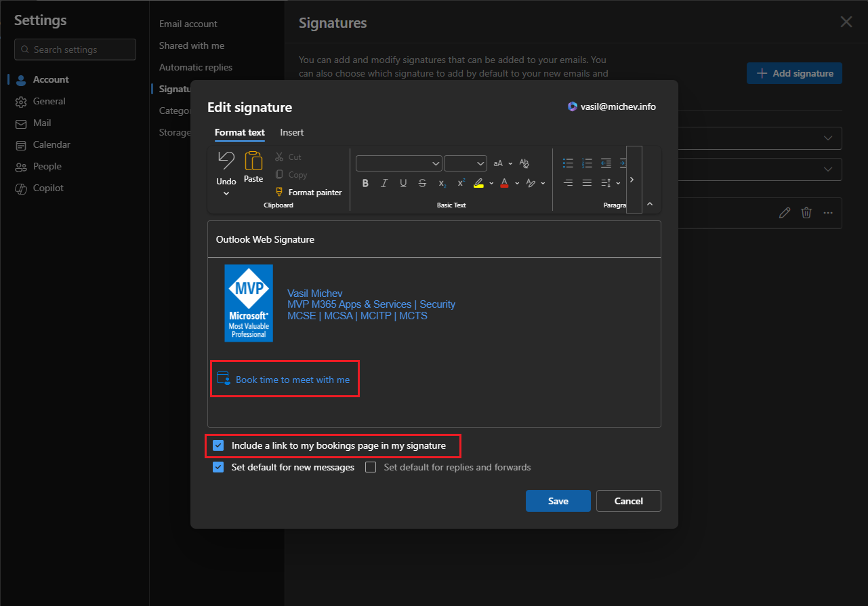868x606 pixels.
Task: Click the Search settings field
Action: [x=75, y=49]
